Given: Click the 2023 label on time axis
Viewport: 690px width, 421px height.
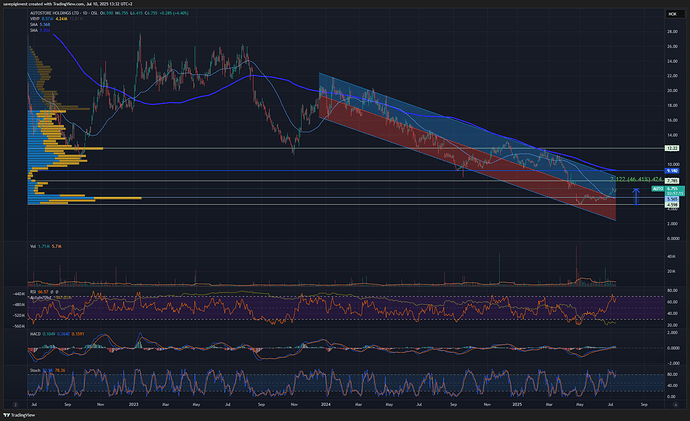Looking at the screenshot, I should [133, 404].
